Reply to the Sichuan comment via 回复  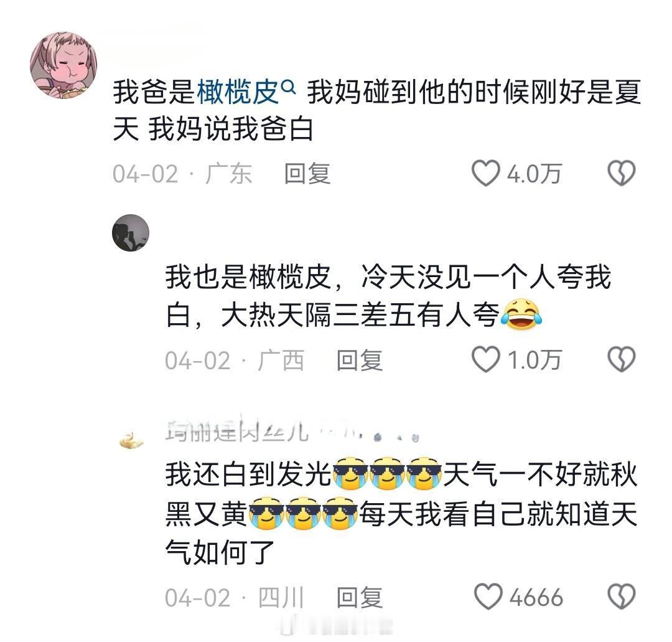pos(360,598)
